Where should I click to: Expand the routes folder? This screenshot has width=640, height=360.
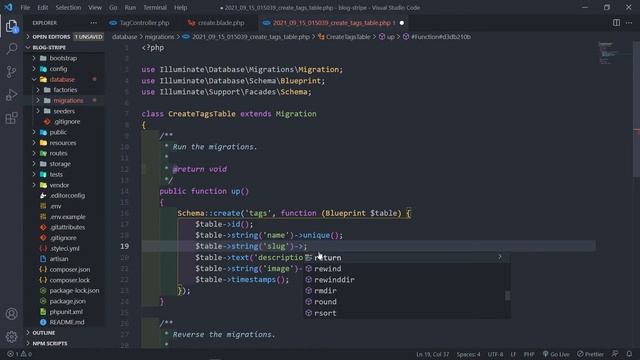click(x=65, y=153)
